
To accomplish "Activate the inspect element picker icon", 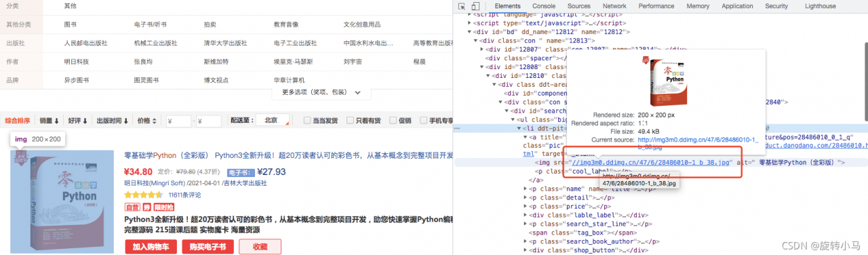I will 462,6.
